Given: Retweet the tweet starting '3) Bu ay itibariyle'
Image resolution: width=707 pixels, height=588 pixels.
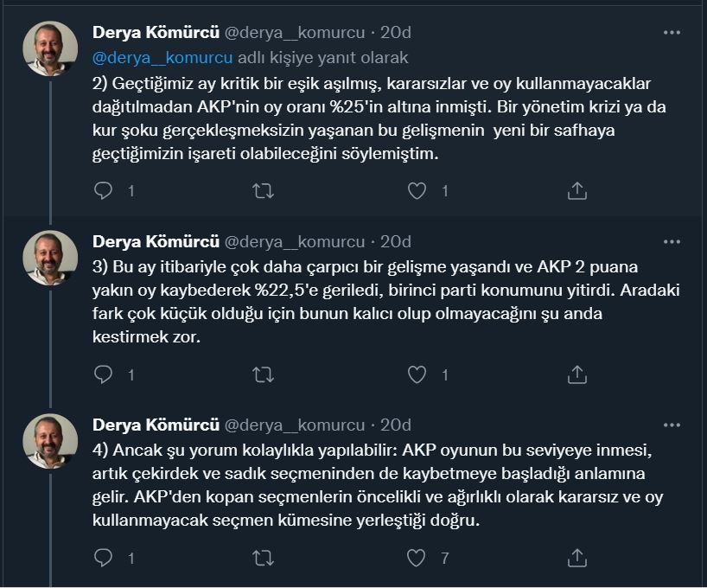Looking at the screenshot, I should (x=263, y=374).
